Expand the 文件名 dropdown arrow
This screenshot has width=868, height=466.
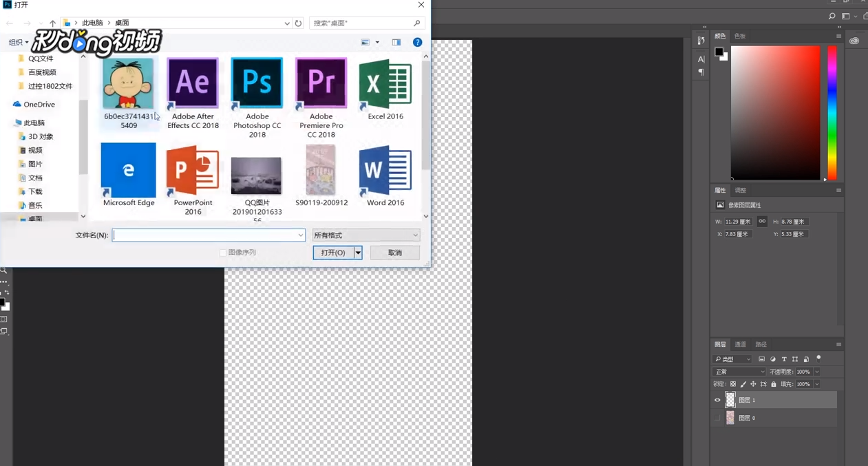click(301, 235)
